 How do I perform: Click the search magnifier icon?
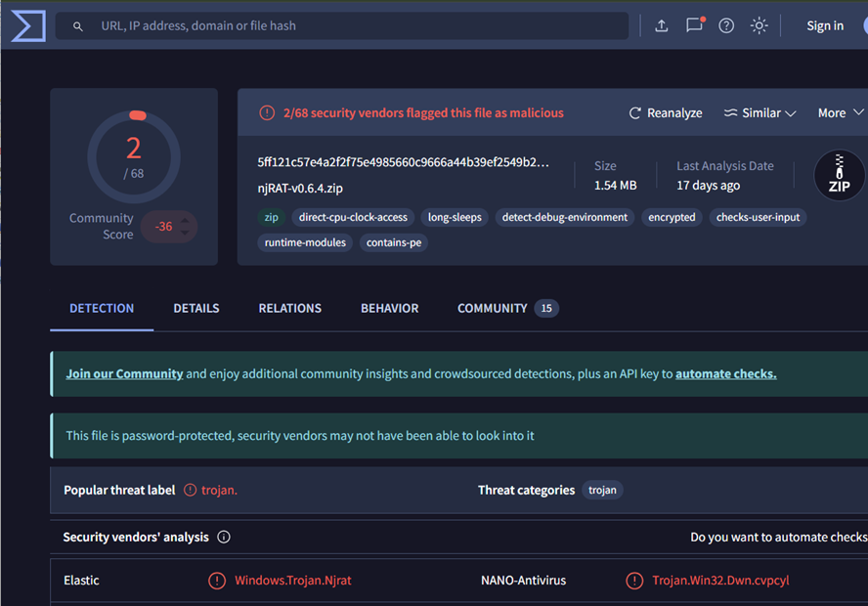pos(78,26)
